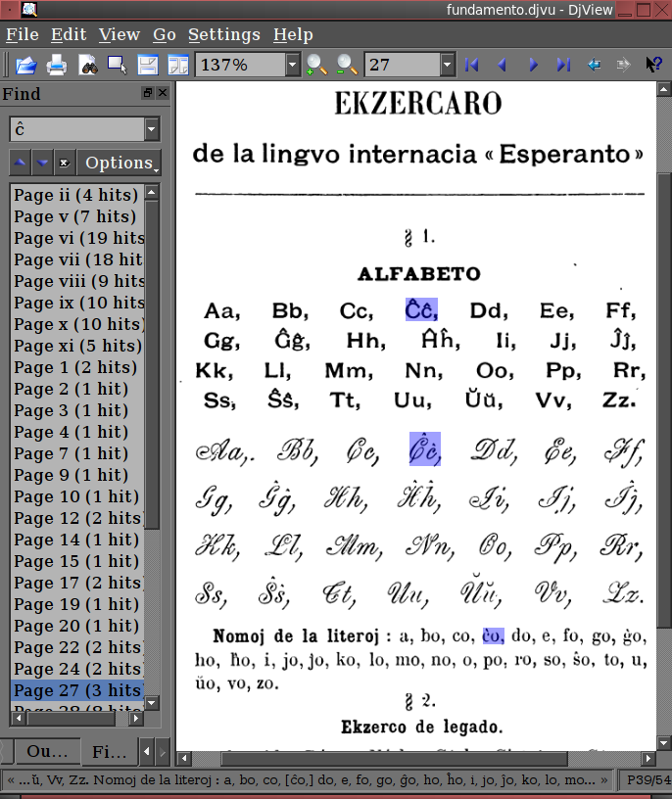This screenshot has height=799, width=672.
Task: Go to the first page using the toolbar arrow
Action: pos(472,66)
